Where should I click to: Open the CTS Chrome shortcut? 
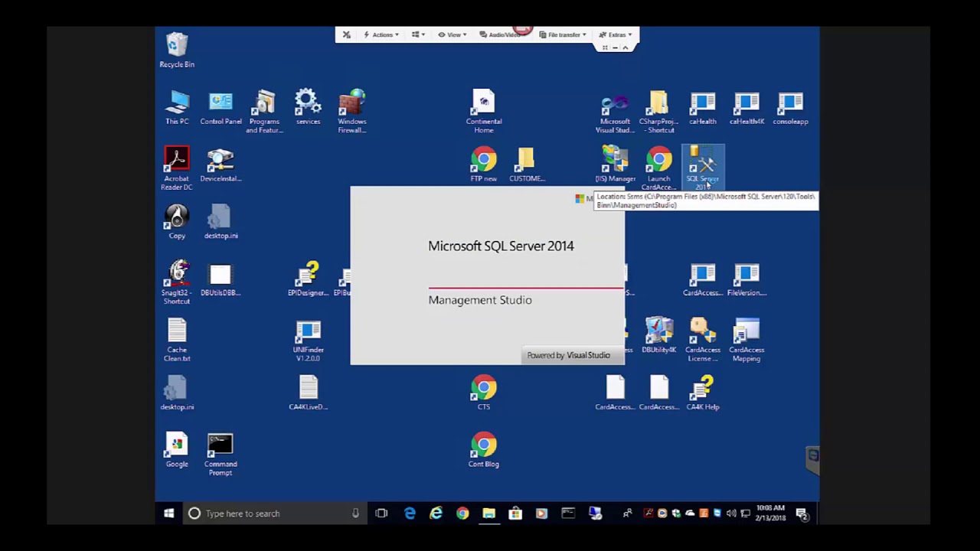pos(484,393)
